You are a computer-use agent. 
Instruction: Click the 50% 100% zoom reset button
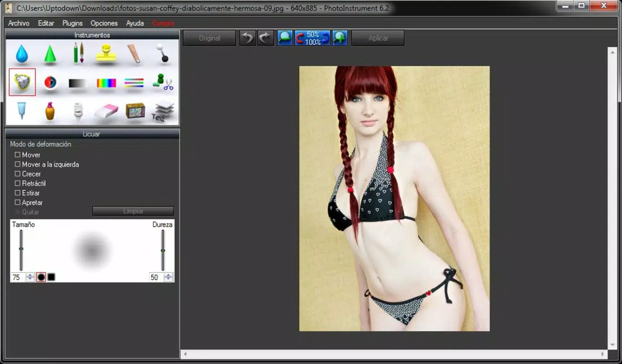(313, 38)
